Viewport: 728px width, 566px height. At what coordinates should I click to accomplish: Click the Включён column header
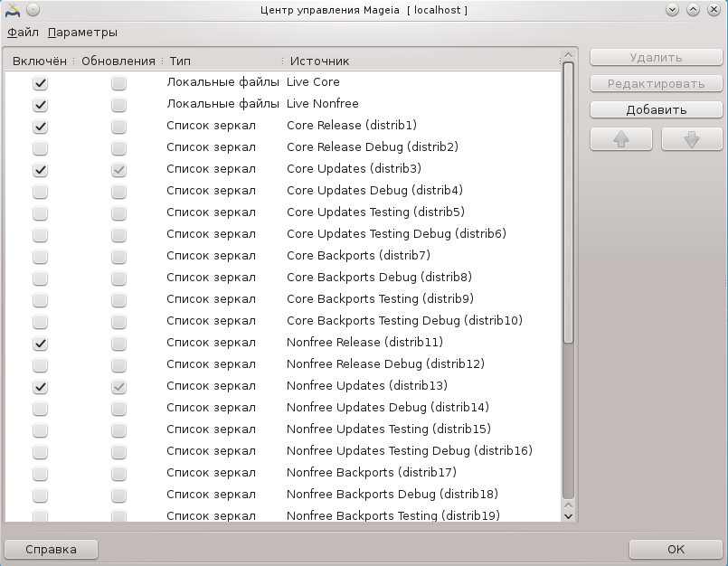[40, 61]
